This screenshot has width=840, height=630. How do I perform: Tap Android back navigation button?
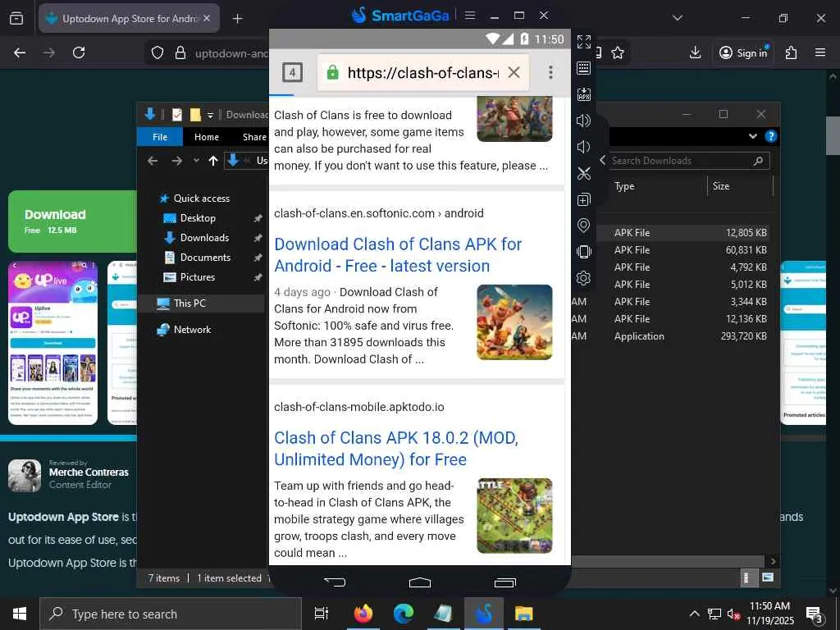click(335, 582)
